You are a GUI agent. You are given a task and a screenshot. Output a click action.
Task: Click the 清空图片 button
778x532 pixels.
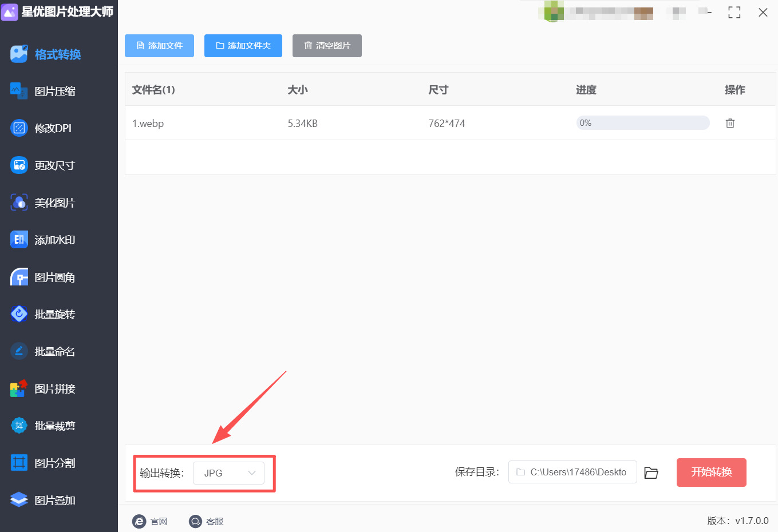click(327, 46)
